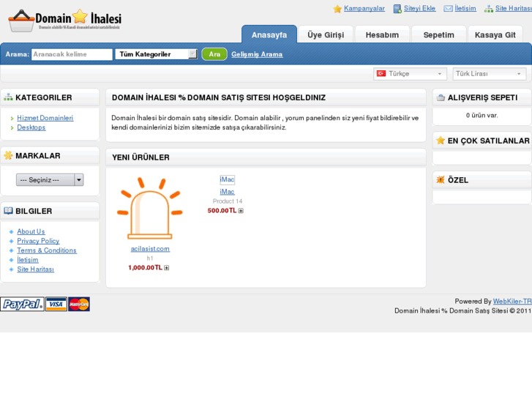This screenshot has width=532, height=399.
Task: Open the iMac product title link
Action: point(227,192)
